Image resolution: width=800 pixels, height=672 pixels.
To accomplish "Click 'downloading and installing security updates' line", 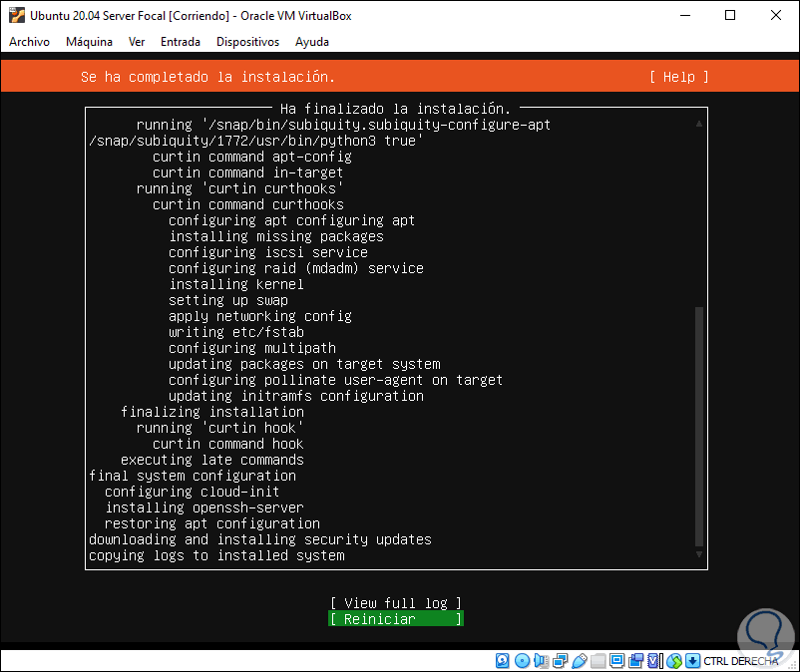I will click(x=260, y=539).
